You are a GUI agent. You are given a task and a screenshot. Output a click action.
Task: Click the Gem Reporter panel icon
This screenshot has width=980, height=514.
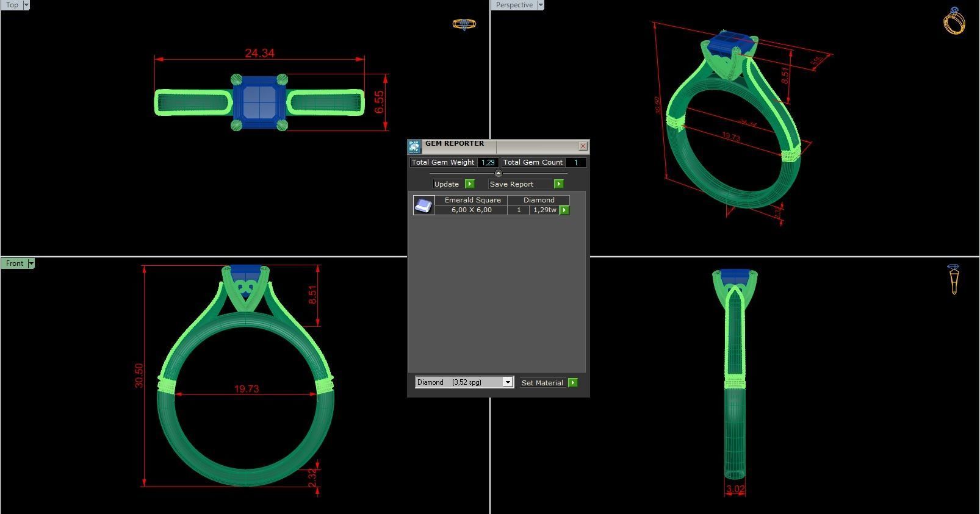[414, 146]
